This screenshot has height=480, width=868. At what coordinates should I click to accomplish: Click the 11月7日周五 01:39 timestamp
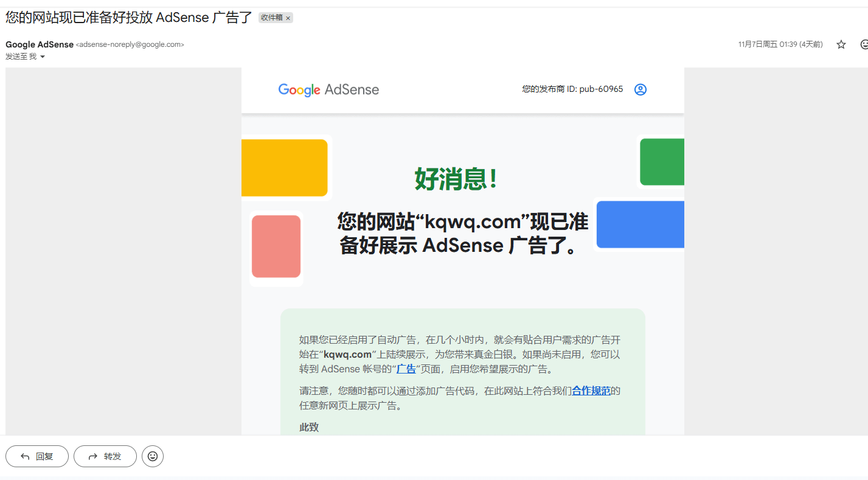(x=780, y=44)
